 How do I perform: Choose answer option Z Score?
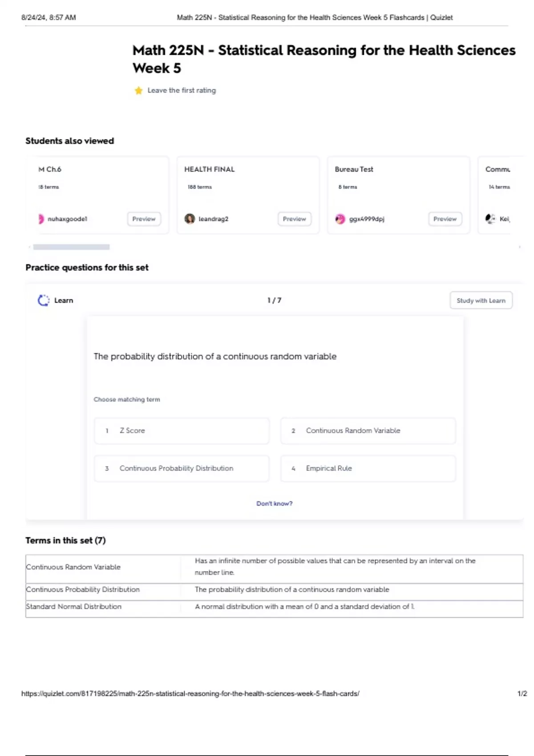coord(182,430)
